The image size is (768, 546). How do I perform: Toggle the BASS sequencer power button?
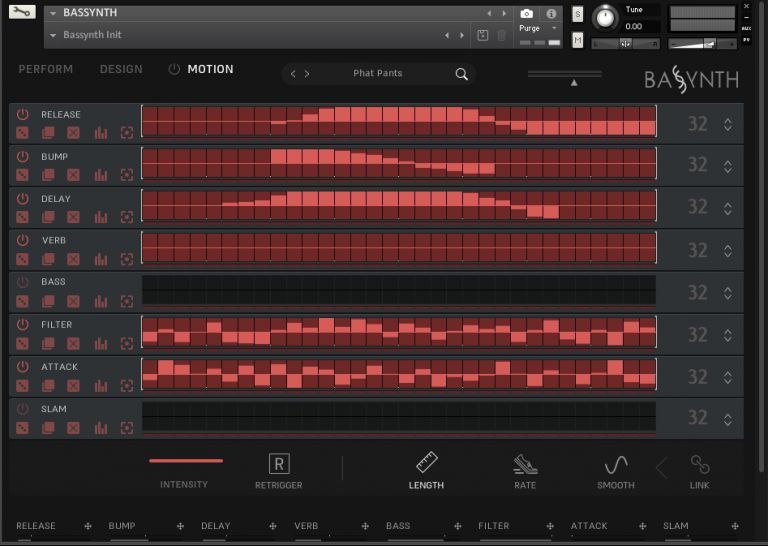[23, 282]
